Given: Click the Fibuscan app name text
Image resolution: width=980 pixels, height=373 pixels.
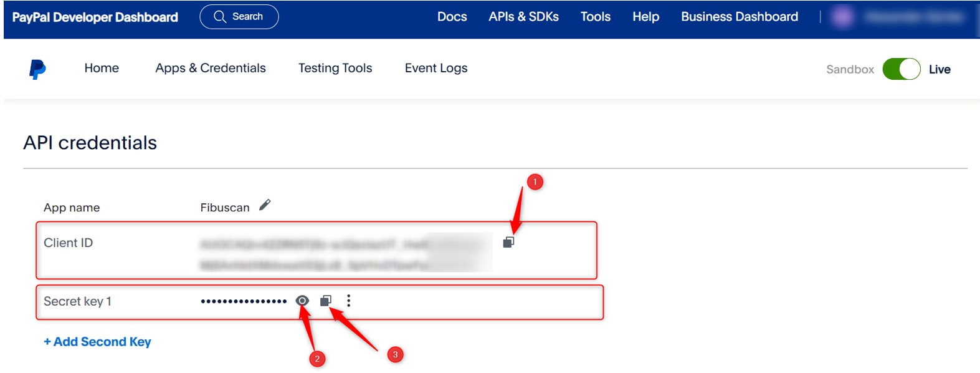Looking at the screenshot, I should (x=225, y=208).
